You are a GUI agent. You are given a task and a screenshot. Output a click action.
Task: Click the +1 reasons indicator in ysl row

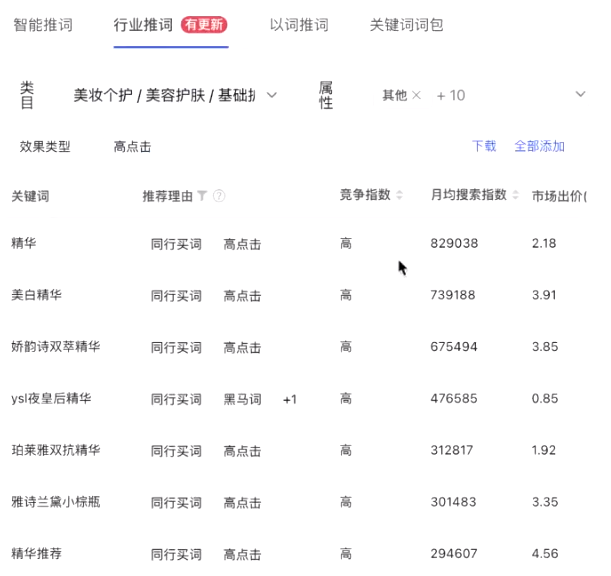(x=290, y=399)
